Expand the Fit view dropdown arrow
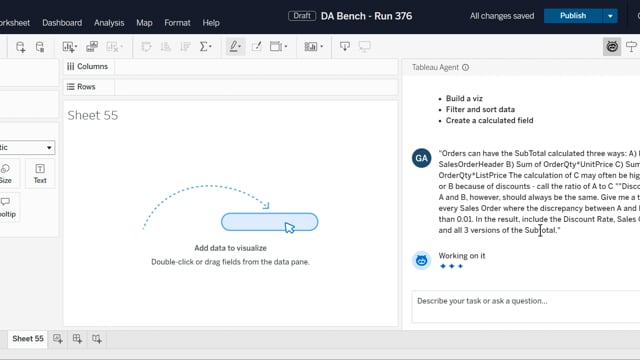 286,47
